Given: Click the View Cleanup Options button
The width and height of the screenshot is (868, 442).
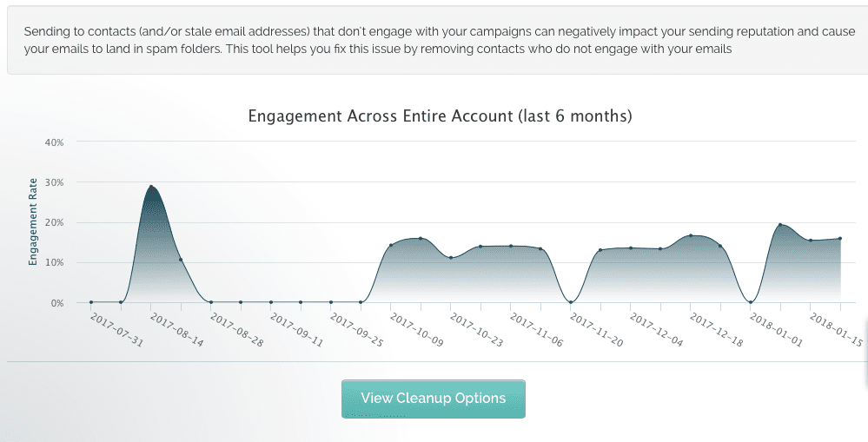Looking at the screenshot, I should 433,399.
